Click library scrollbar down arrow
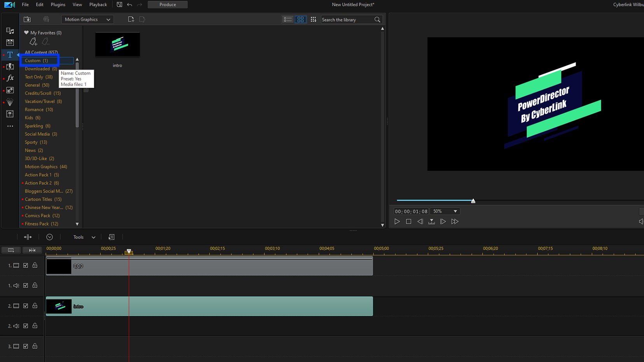Screen dimensions: 644x362 click(383, 225)
